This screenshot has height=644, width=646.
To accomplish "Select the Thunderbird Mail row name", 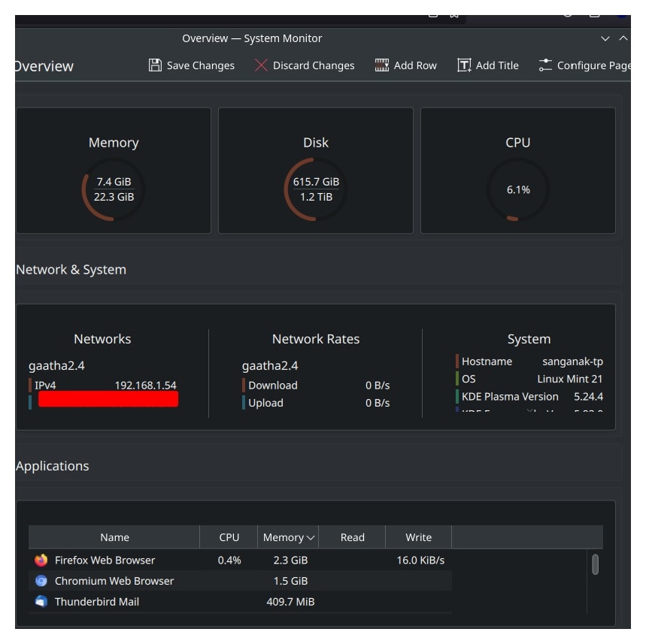I will tap(97, 602).
